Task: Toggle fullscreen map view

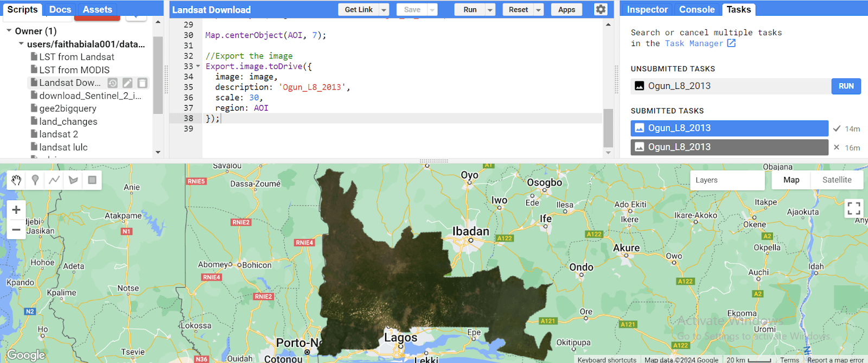Action: point(853,208)
